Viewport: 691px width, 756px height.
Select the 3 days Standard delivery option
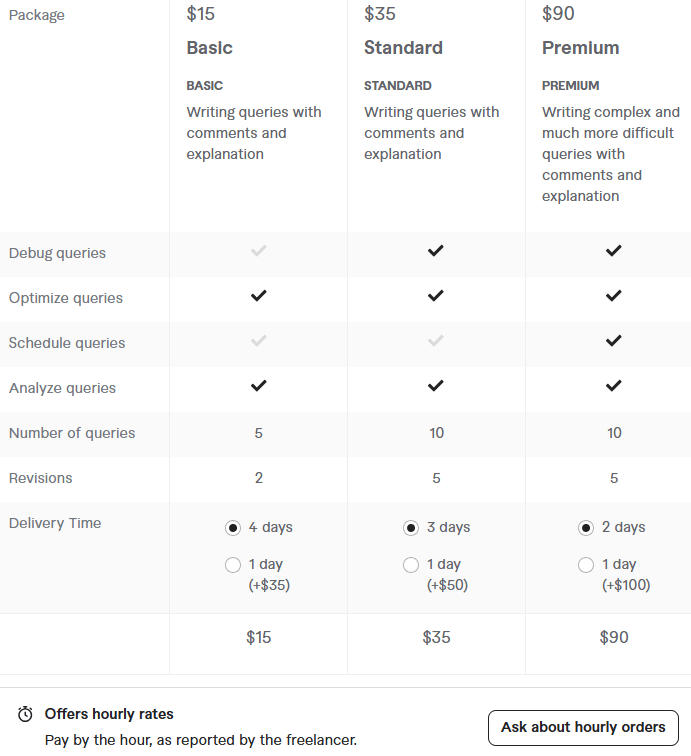pyautogui.click(x=411, y=528)
